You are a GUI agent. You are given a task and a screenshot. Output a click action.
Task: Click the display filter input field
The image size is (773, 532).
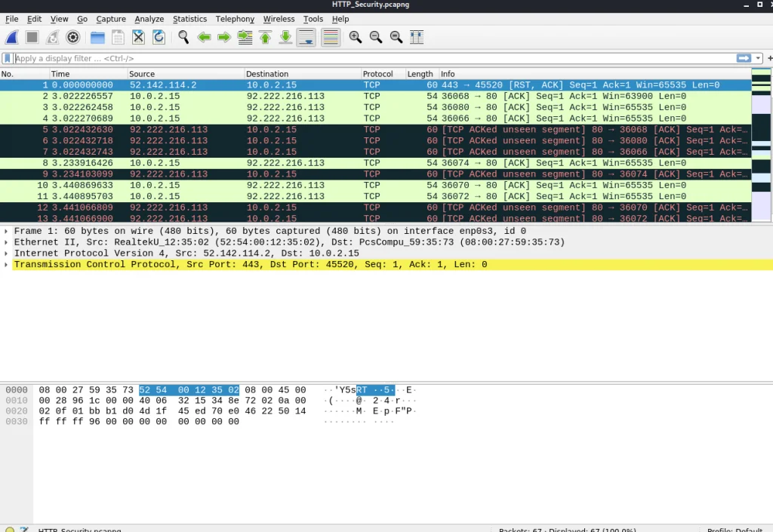370,58
